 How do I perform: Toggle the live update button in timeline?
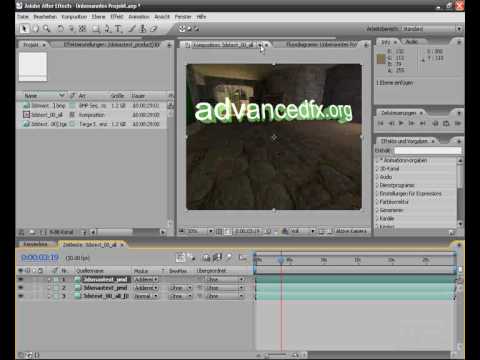pos(180,258)
